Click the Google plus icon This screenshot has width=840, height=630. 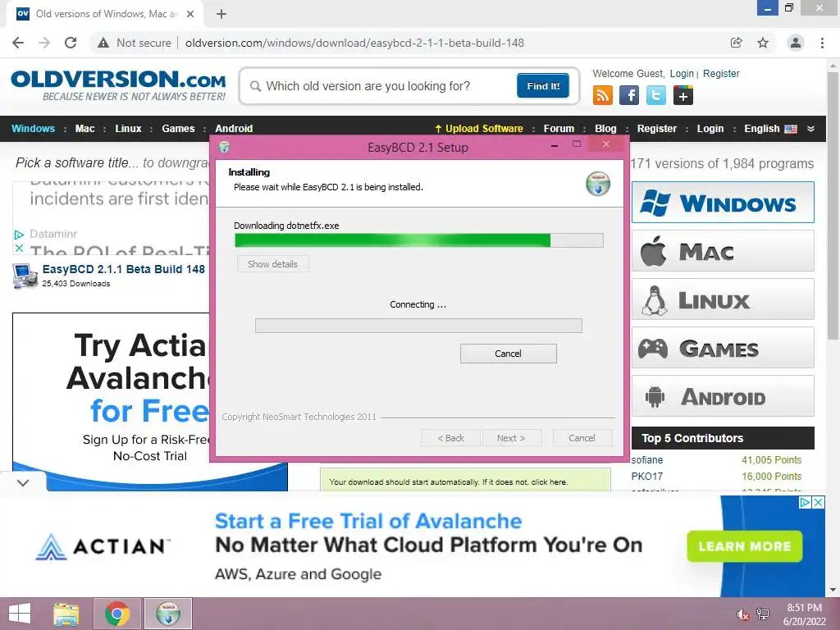683,95
